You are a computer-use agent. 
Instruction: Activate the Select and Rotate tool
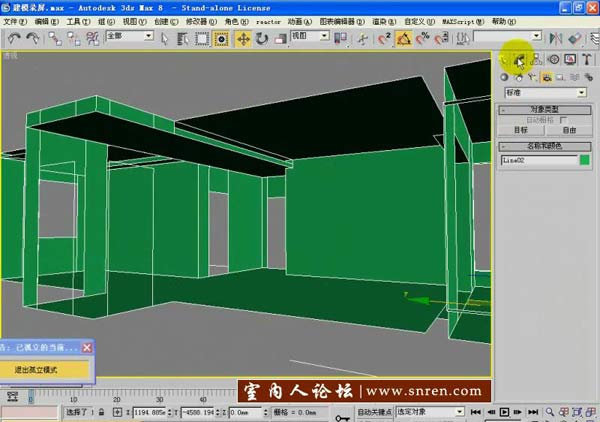[262, 39]
